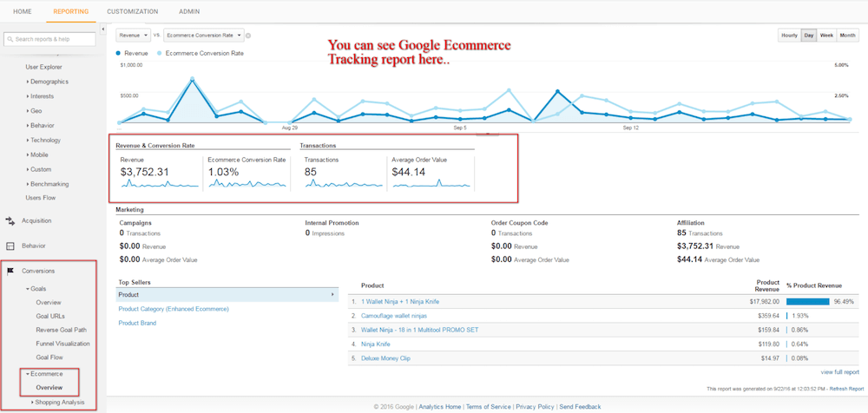Image resolution: width=868 pixels, height=413 pixels.
Task: Switch chart to Week view
Action: [826, 36]
